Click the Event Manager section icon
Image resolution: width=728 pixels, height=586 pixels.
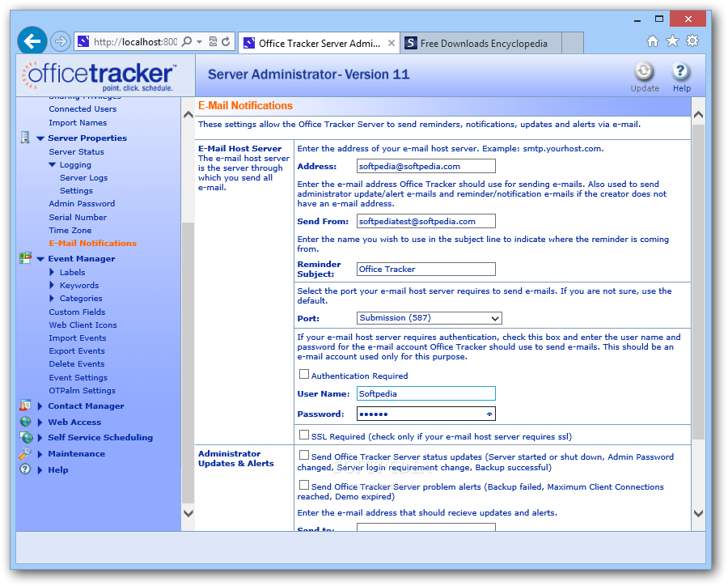click(x=26, y=258)
